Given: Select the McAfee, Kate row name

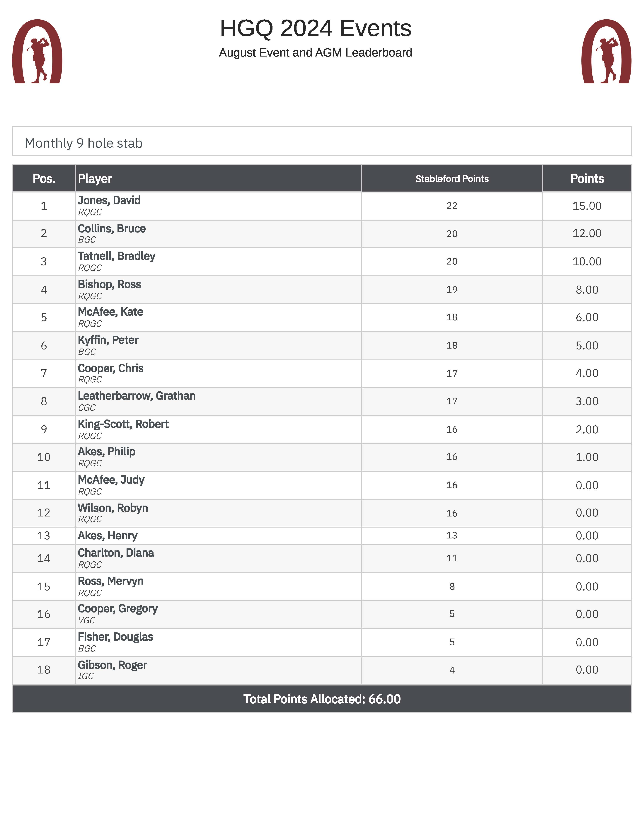Looking at the screenshot, I should (110, 312).
